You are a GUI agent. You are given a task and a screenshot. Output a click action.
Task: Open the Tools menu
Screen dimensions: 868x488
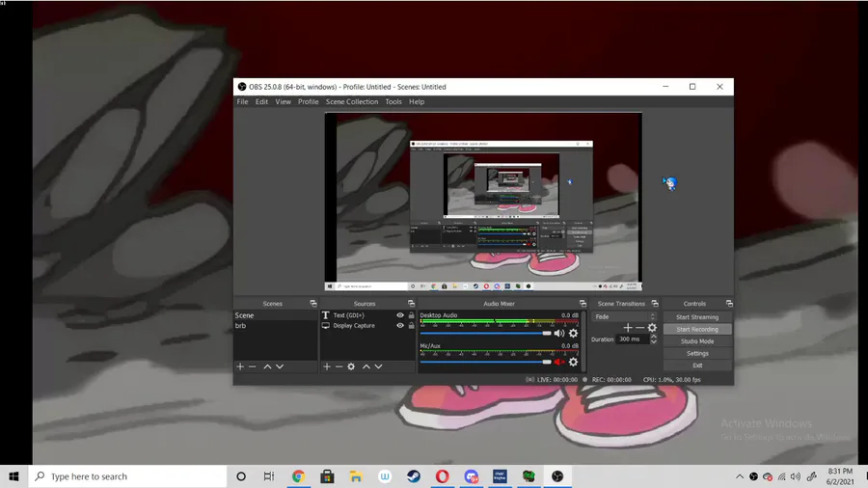(x=393, y=102)
